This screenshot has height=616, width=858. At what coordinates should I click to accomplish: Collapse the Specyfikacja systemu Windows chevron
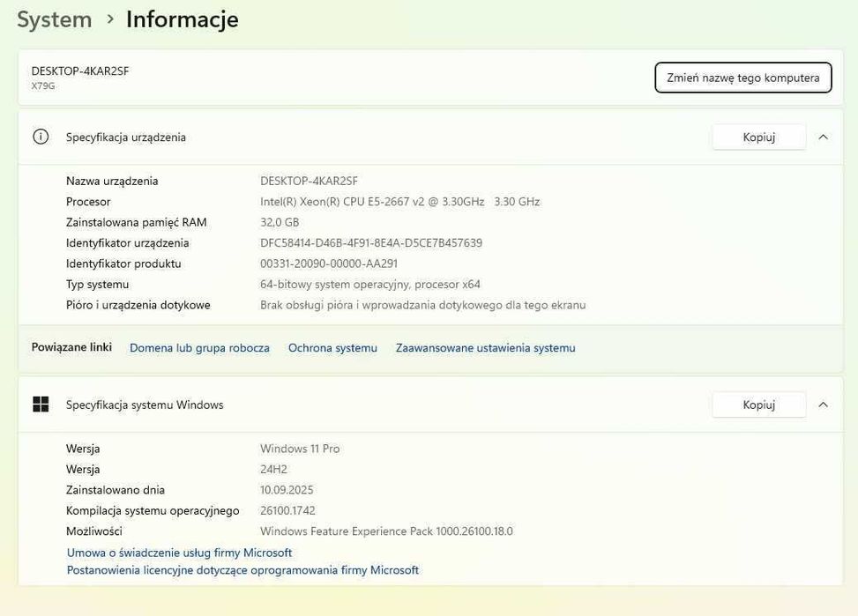[x=823, y=404]
